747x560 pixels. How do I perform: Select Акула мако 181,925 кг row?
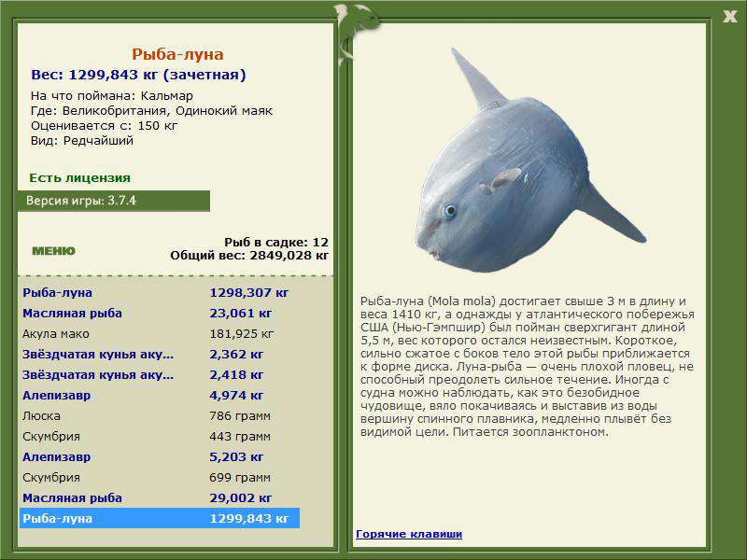[160, 333]
